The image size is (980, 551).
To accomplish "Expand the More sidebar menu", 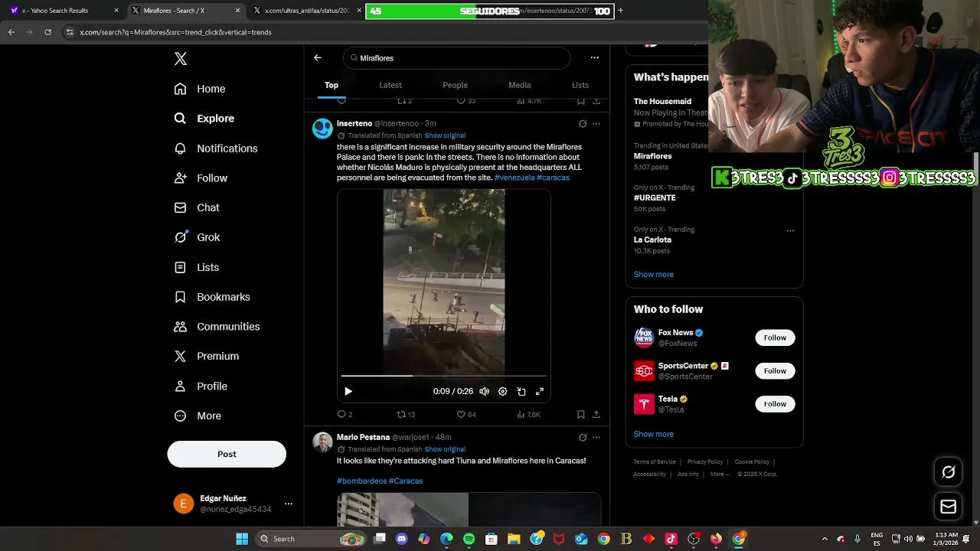I will tap(198, 416).
